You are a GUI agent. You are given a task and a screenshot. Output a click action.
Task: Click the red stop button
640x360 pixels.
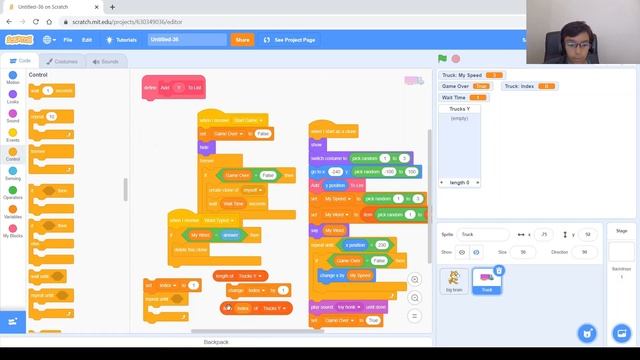tap(456, 59)
